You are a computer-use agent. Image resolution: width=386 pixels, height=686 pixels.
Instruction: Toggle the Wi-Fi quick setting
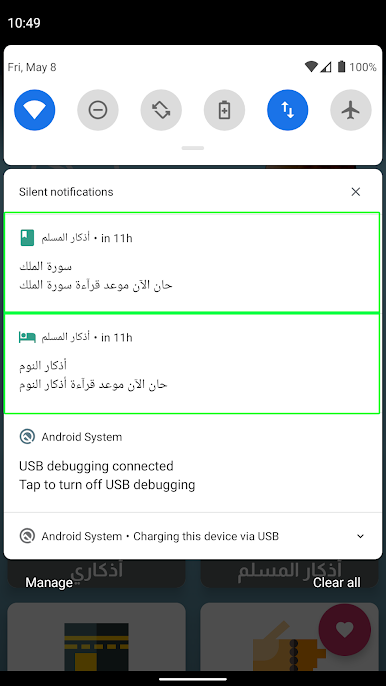[x=35, y=110]
